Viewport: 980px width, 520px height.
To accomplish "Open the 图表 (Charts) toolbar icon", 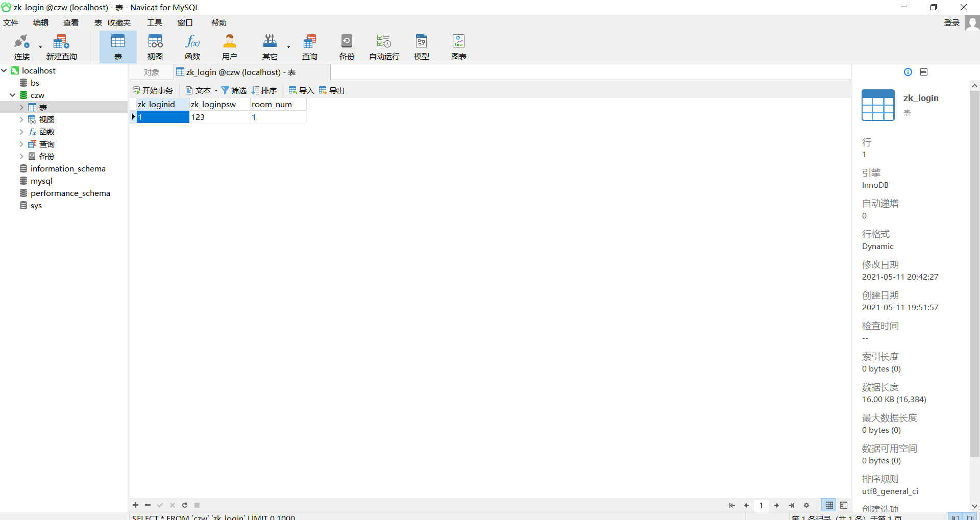I will [459, 46].
